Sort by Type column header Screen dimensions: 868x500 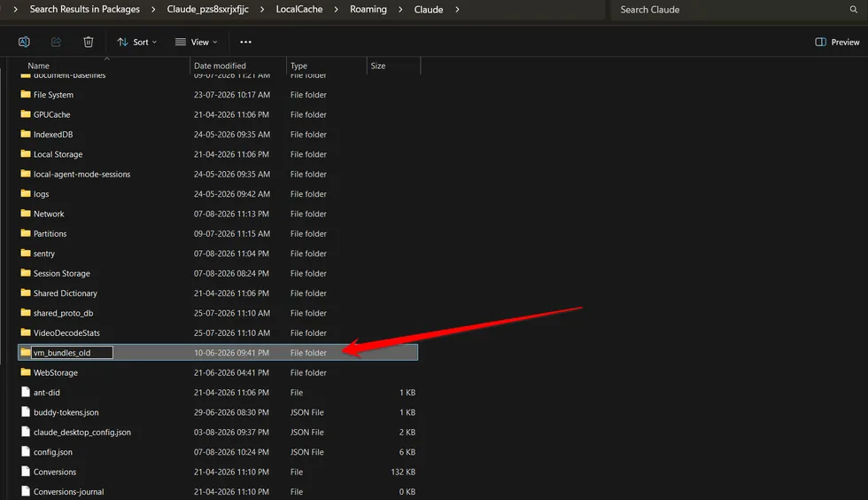tap(298, 66)
